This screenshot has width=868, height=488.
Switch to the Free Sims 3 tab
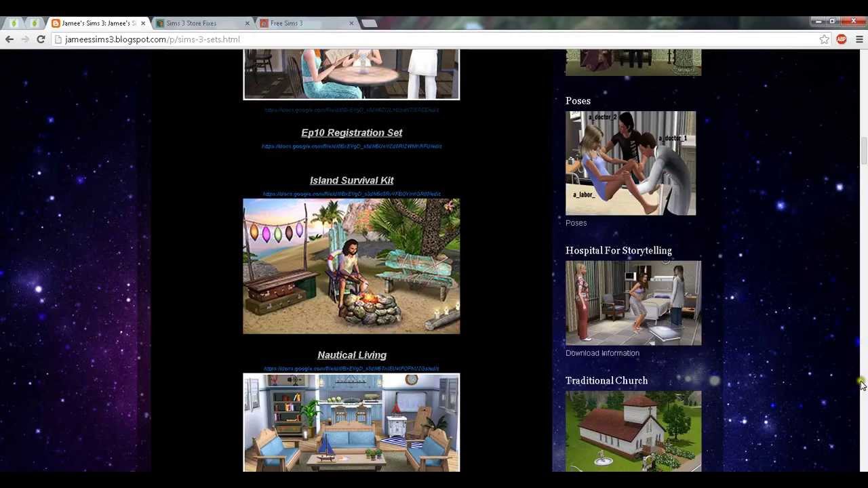(302, 23)
